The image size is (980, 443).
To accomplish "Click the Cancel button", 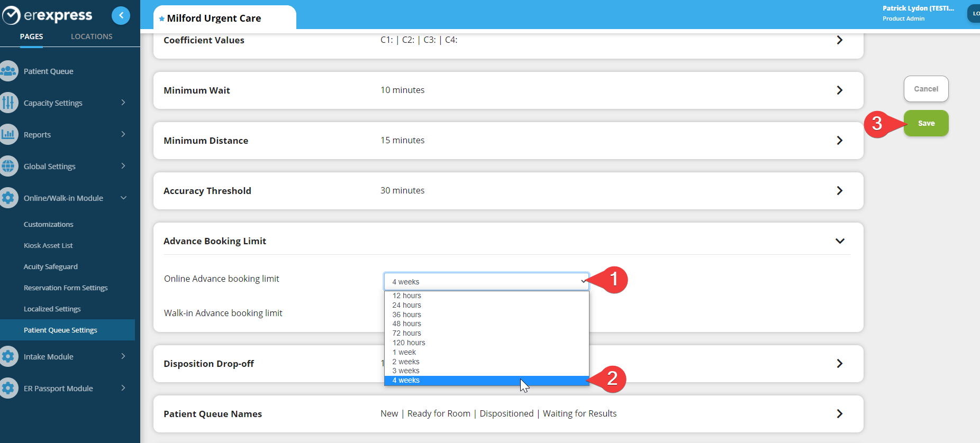I will click(925, 89).
